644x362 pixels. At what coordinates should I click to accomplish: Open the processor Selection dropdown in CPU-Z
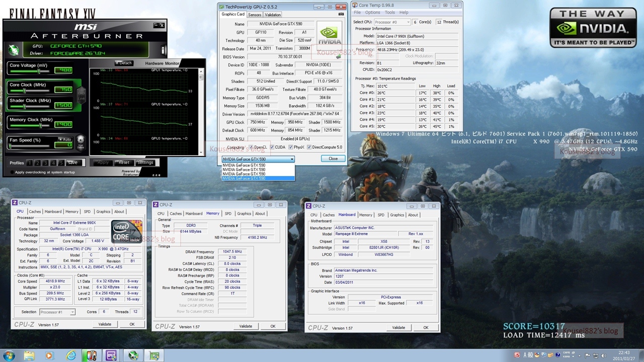[x=57, y=312]
